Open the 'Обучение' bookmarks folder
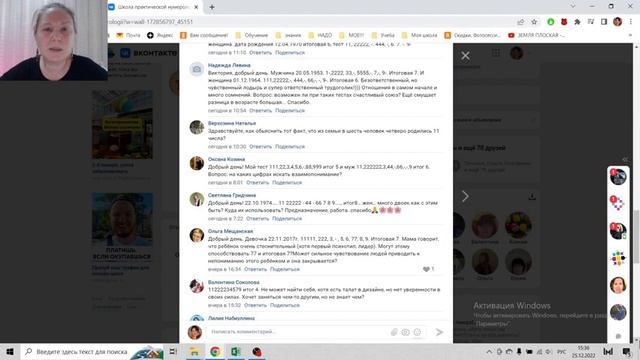The height and width of the screenshot is (360, 640). 252,36
